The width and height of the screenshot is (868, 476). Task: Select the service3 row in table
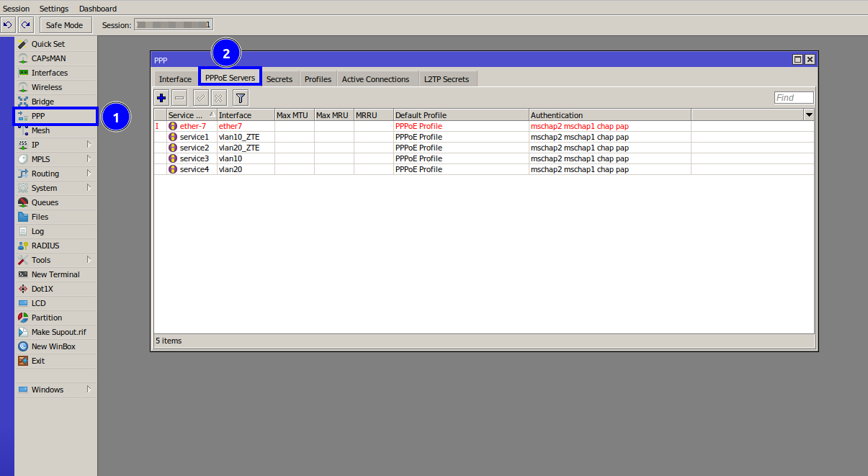click(194, 158)
